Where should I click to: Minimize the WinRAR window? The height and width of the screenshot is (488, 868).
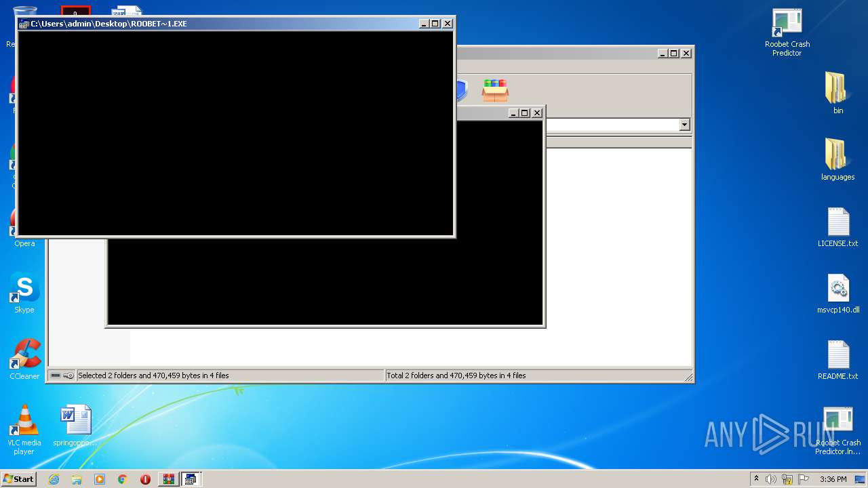point(663,54)
